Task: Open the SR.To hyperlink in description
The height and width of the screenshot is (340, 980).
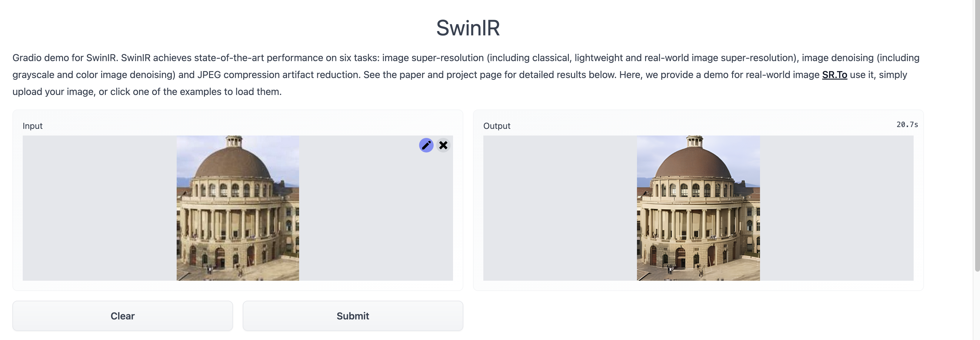Action: [834, 74]
